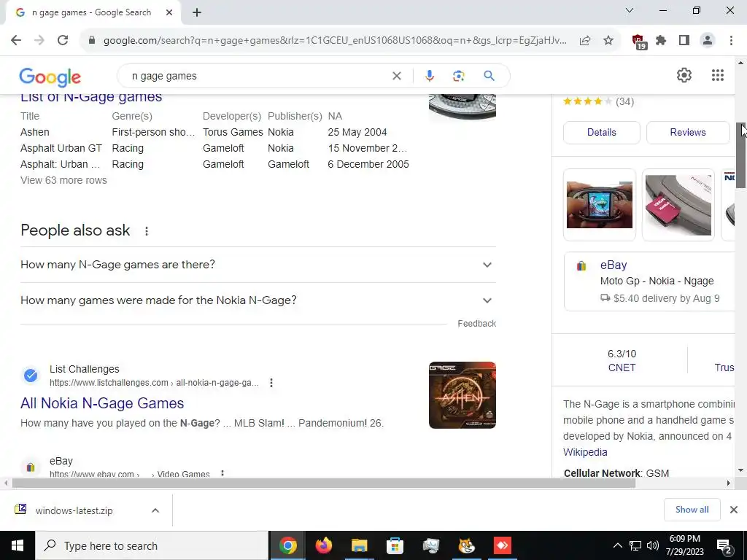Go back to the previous page
This screenshot has width=747, height=560.
tap(16, 41)
